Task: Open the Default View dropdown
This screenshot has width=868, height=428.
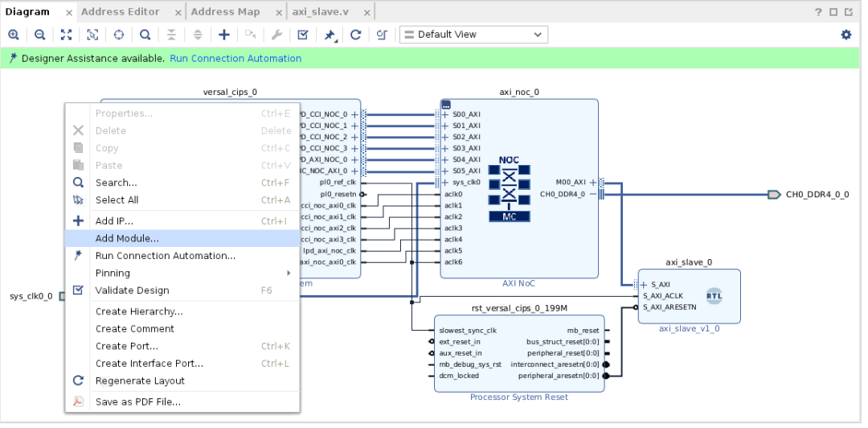Action: (473, 35)
